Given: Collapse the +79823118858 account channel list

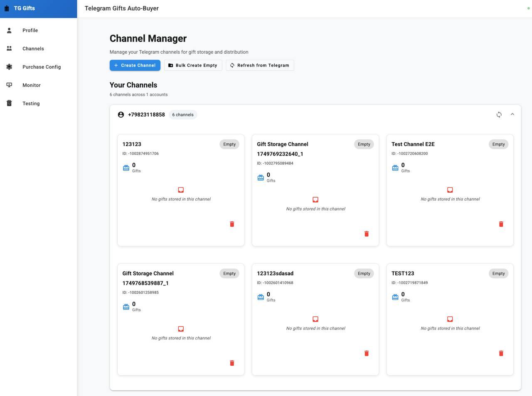Looking at the screenshot, I should pyautogui.click(x=512, y=114).
